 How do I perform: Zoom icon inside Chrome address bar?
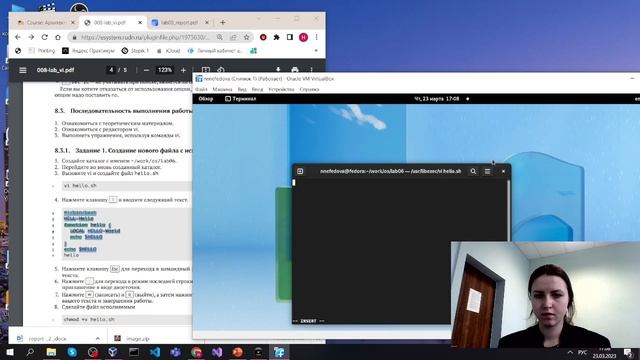(x=220, y=37)
